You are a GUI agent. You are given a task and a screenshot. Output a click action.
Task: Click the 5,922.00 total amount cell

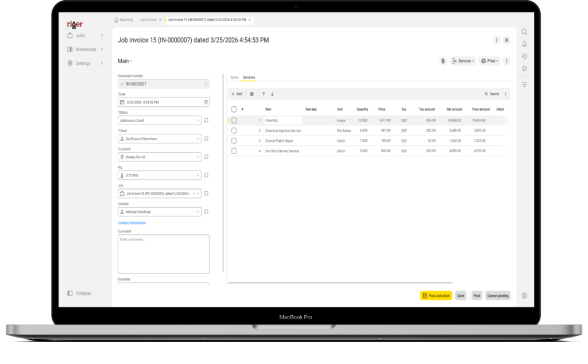(x=479, y=131)
